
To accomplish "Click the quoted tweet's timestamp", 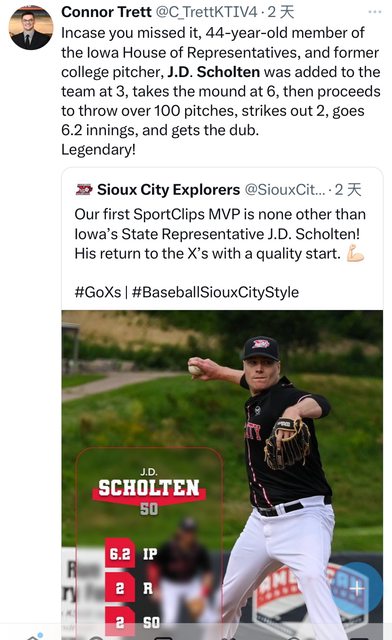I will click(348, 190).
